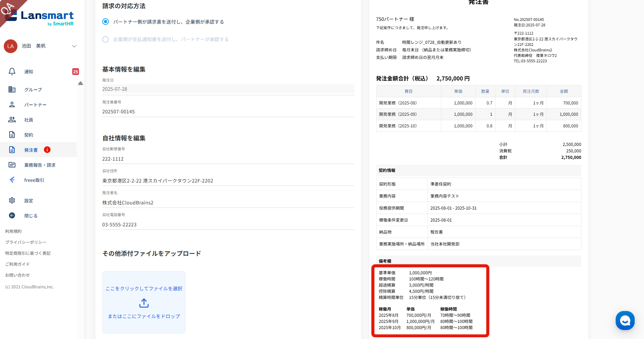The width and height of the screenshot is (644, 339).
Task: Collapse sidebar section with up triangle
Action: pos(80,83)
